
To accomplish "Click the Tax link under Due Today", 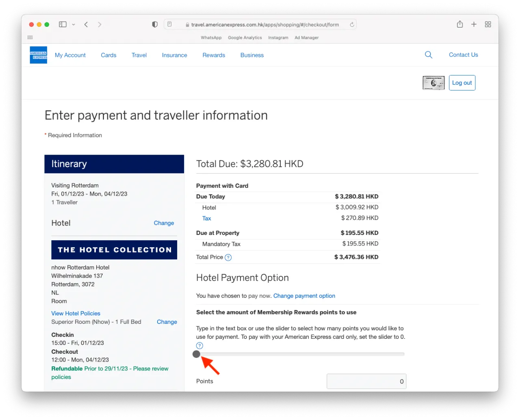I will point(207,218).
